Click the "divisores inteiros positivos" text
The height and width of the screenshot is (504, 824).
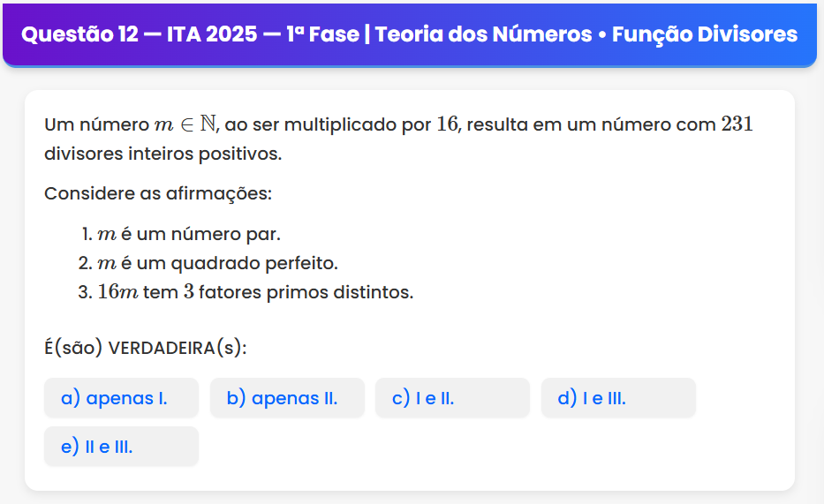[163, 154]
